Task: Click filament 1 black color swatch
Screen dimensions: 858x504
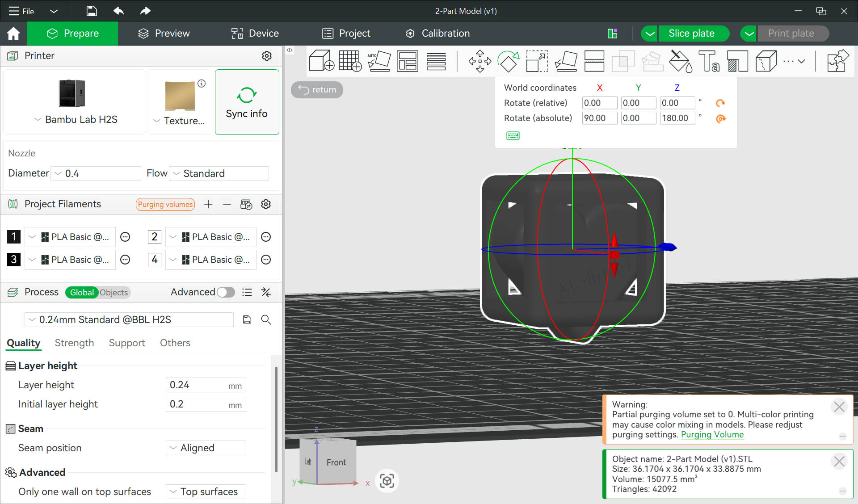Action: point(13,237)
